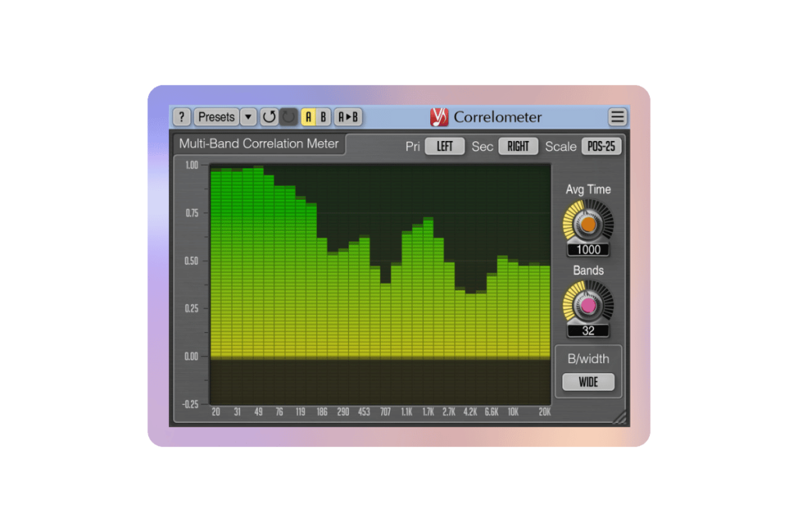The width and height of the screenshot is (798, 532).
Task: Click the Voxengo logo icon
Action: pos(439,117)
